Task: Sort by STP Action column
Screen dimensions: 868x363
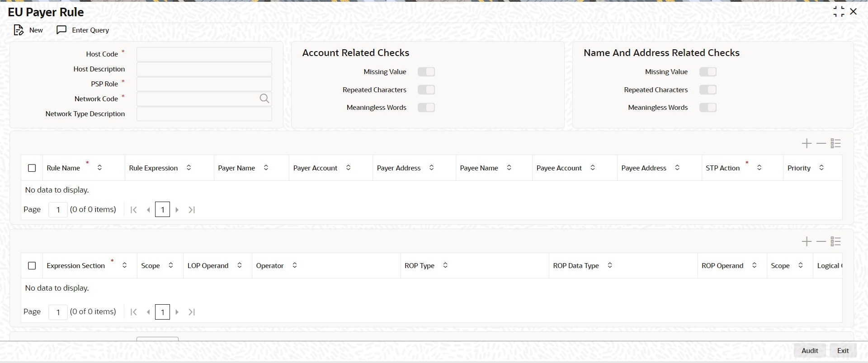Action: coord(759,168)
